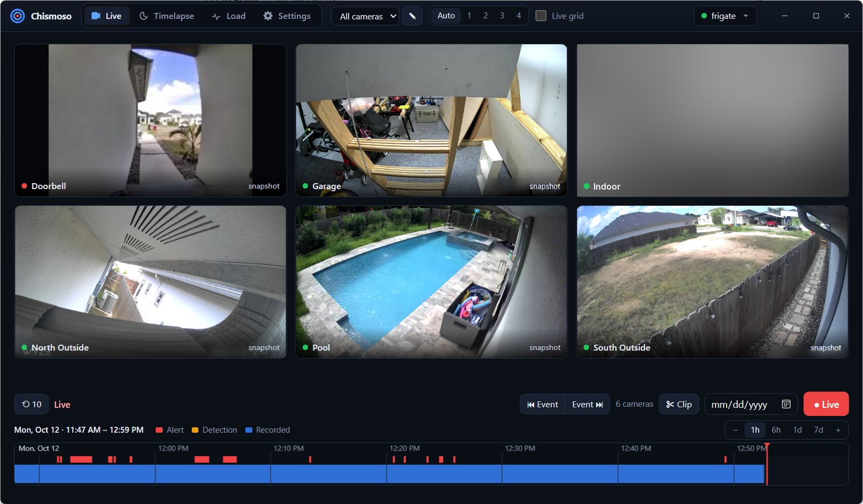Click the 12:30 PM timeline label

coord(520,448)
